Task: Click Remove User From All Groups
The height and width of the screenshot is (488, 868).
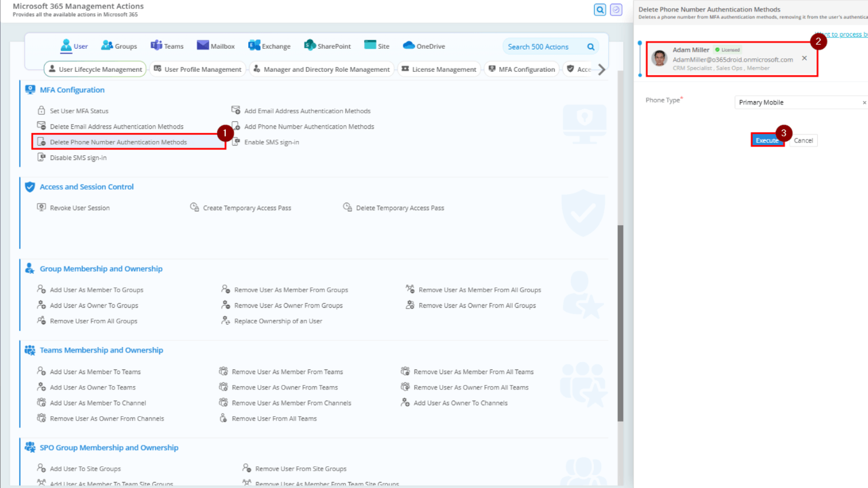Action: click(87, 321)
